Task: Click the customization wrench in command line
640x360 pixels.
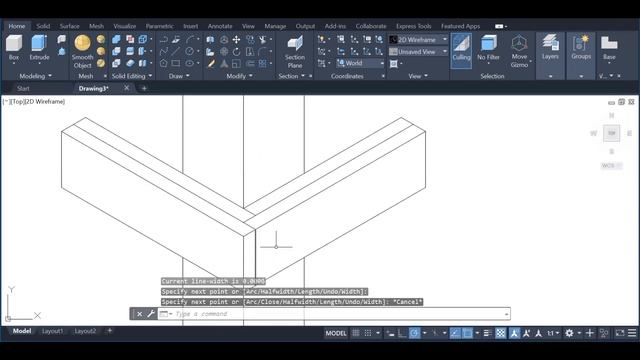Action: click(x=151, y=313)
